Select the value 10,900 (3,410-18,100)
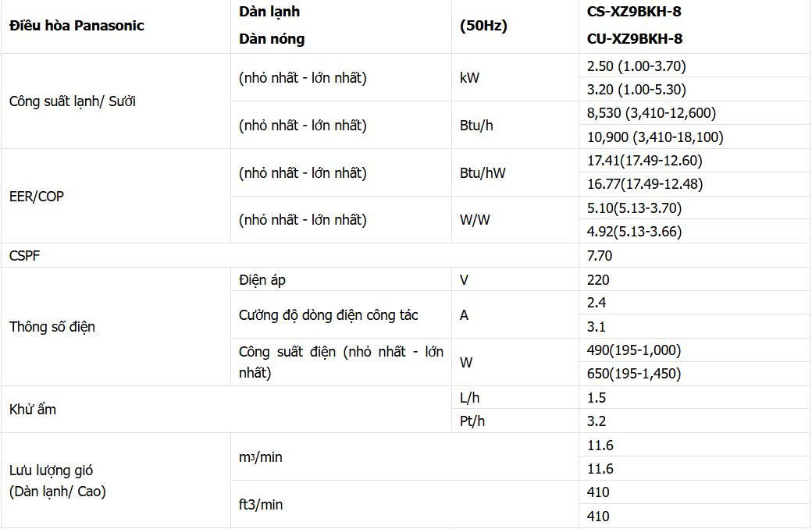Viewport: 812px width, 529px height. pyautogui.click(x=655, y=137)
